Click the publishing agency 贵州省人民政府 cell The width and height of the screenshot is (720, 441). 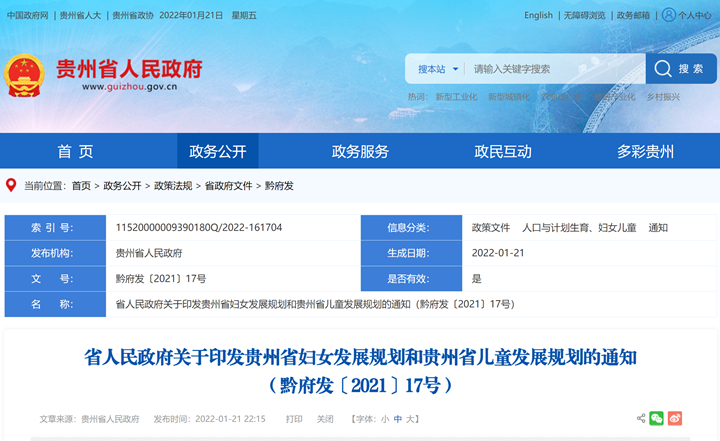(149, 253)
